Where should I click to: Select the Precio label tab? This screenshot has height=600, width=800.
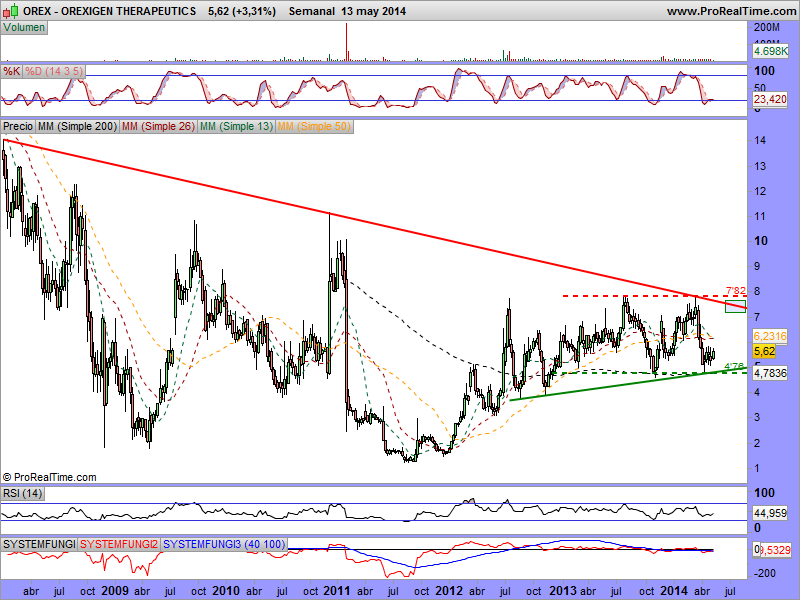pyautogui.click(x=18, y=126)
